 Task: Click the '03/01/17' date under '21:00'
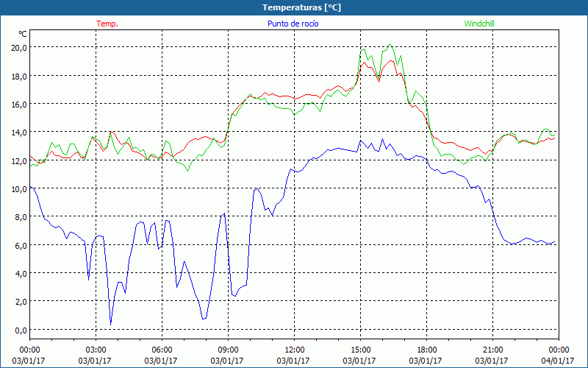492,361
